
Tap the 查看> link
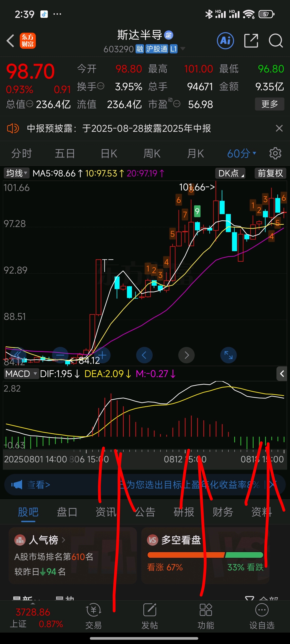[38, 485]
